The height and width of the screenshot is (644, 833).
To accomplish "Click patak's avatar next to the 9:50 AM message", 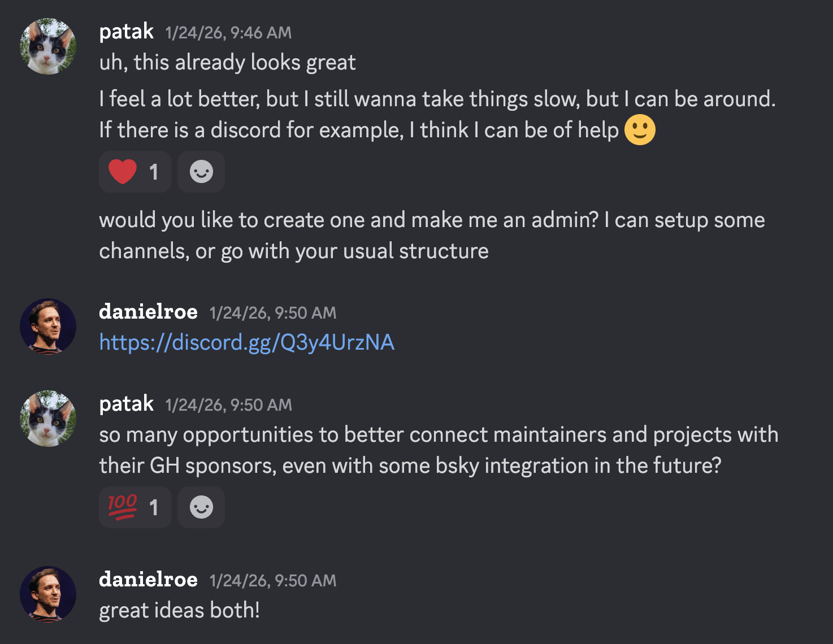I will click(47, 419).
